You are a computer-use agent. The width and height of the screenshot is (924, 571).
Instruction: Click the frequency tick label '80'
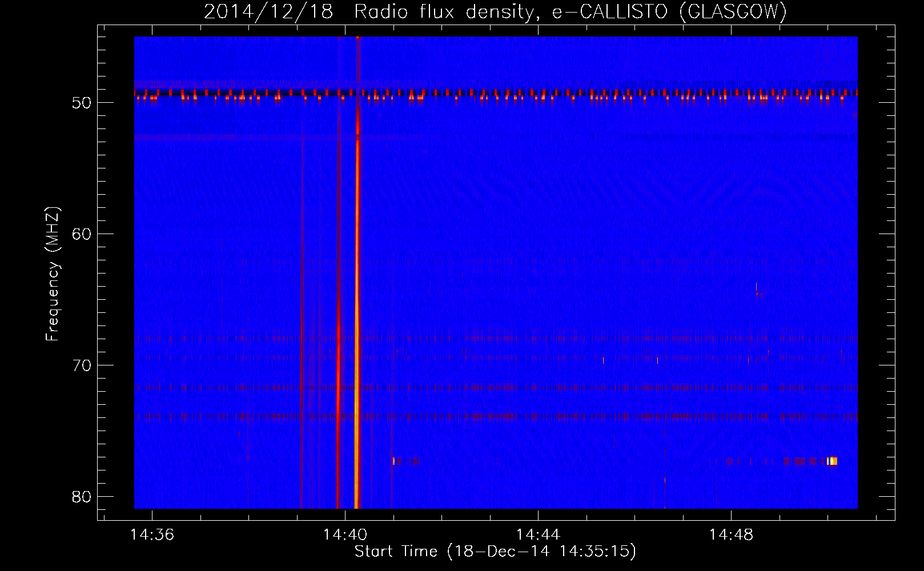(82, 497)
